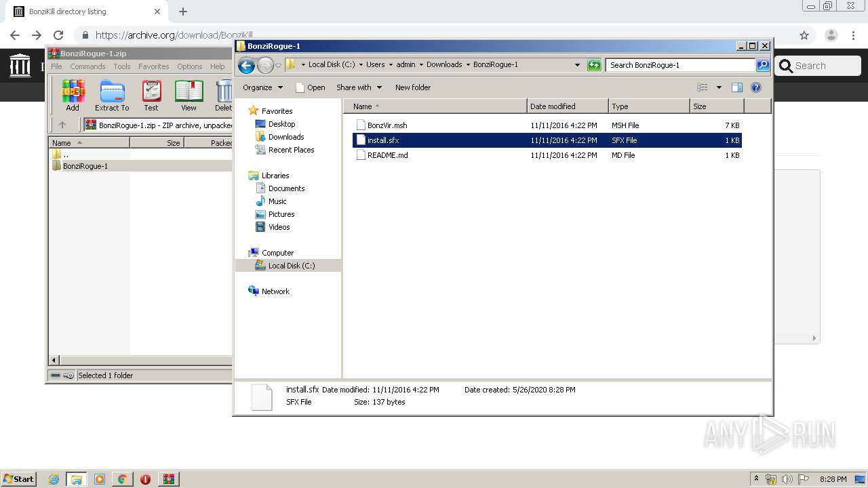Screen dimensions: 868x488
Task: Open WinRAR taskbar icon
Action: click(169, 479)
